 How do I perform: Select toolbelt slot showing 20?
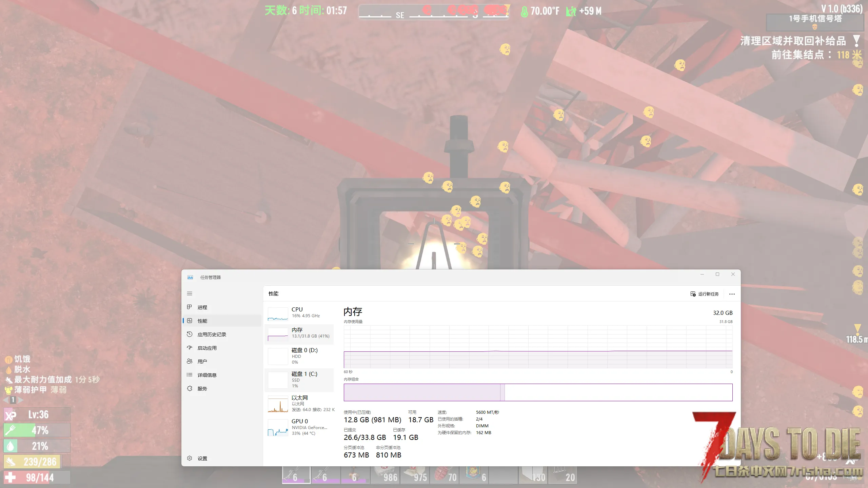(563, 474)
